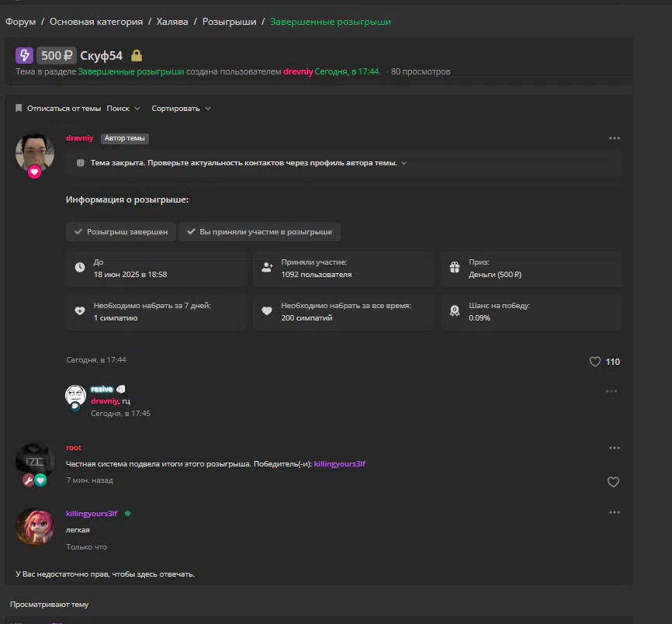Image resolution: width=672 pixels, height=624 pixels.
Task: Click the participants icon in Приняли участие card
Action: click(x=267, y=268)
